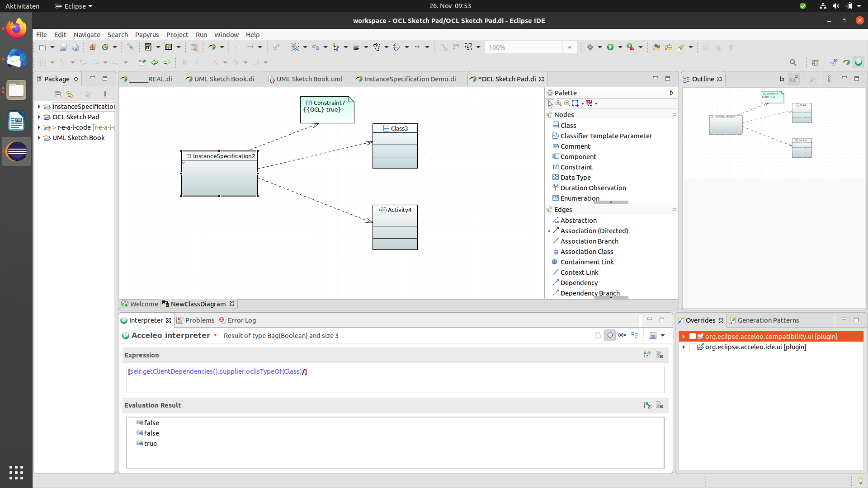Collapse the Palette panel arrow

(671, 93)
